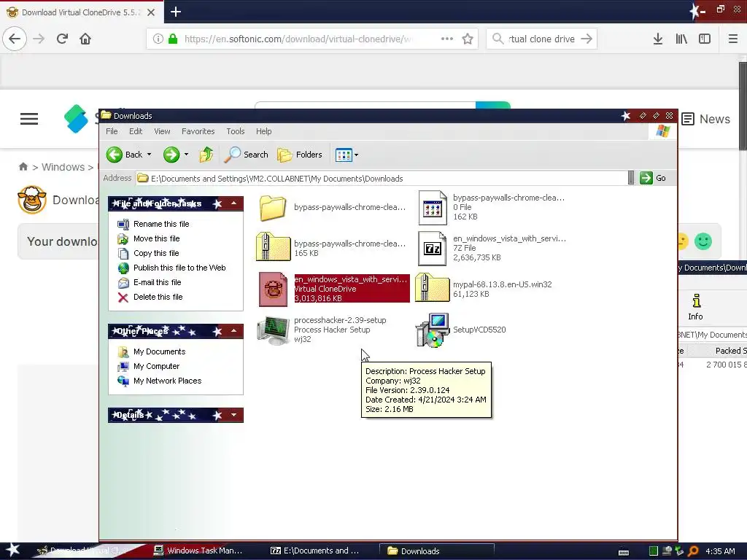Click the green Forward arrow in Explorer toolbar
The image size is (747, 560).
point(171,155)
